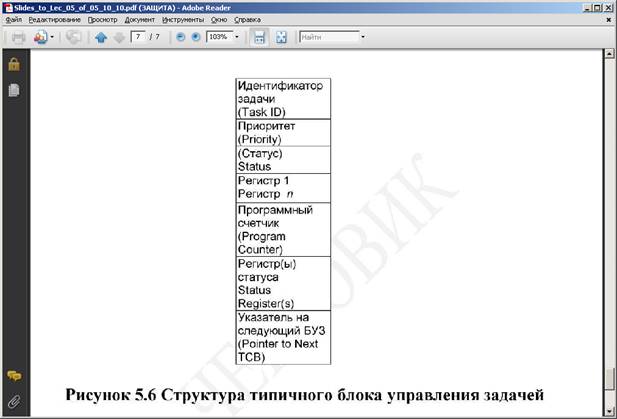Minimize the Adobe Reader window
Image resolution: width=617 pixels, height=419 pixels.
click(587, 8)
